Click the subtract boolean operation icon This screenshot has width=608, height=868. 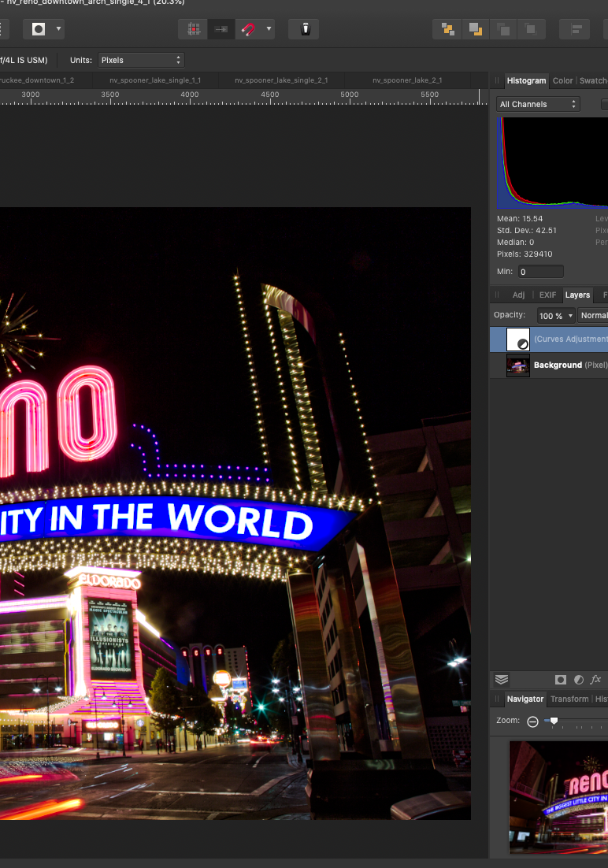click(x=475, y=29)
